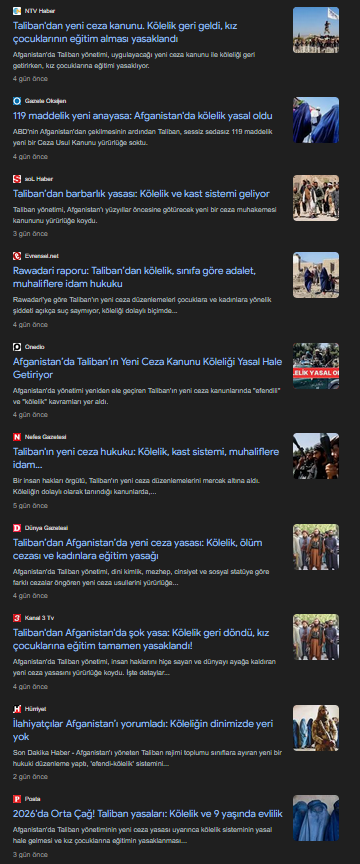Image resolution: width=360 pixels, height=864 pixels.
Task: Open the Nefes Gazetesi article thumbnail
Action: pyautogui.click(x=316, y=456)
